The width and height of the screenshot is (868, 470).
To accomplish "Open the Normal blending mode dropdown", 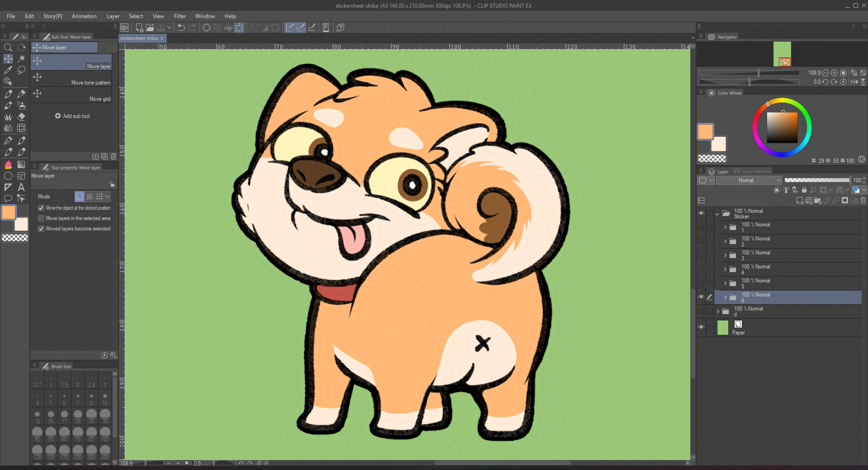I will pos(749,180).
